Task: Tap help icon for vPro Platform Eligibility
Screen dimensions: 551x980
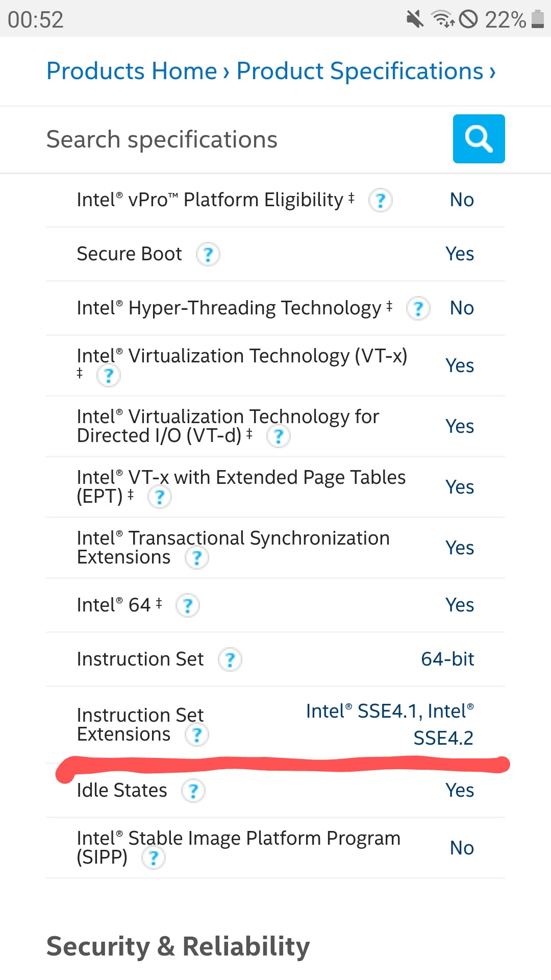Action: tap(380, 200)
